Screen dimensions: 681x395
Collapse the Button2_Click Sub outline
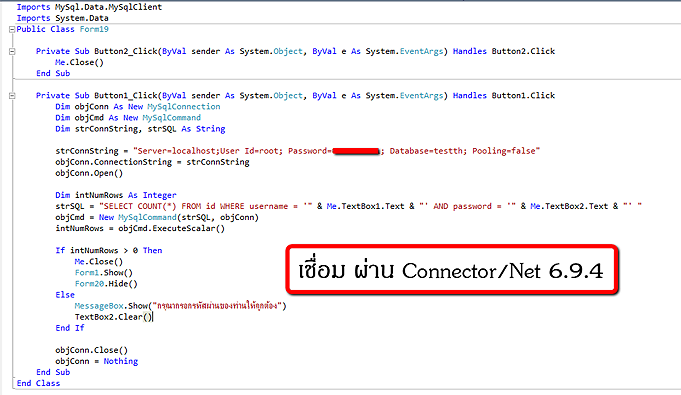12,51
